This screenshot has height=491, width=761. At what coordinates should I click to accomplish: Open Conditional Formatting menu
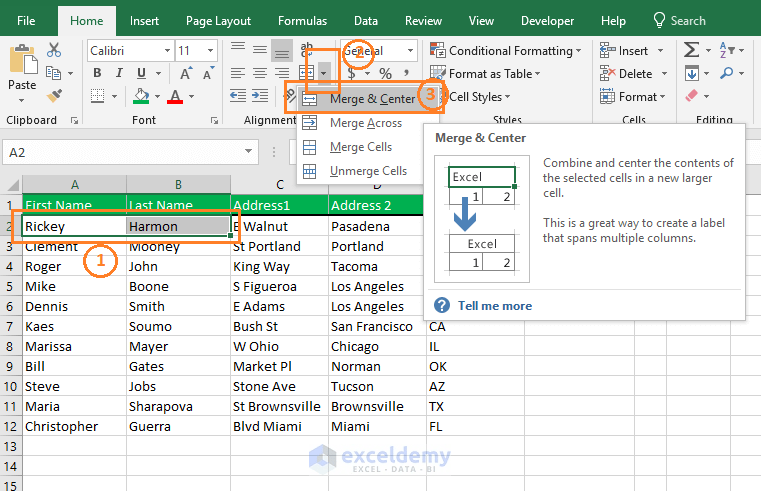click(x=506, y=51)
